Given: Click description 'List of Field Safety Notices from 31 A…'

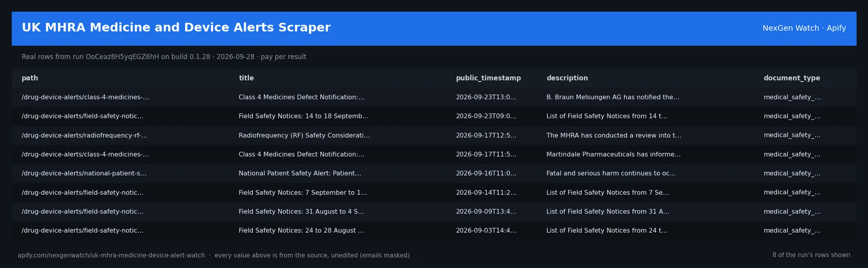Looking at the screenshot, I should (x=608, y=212).
